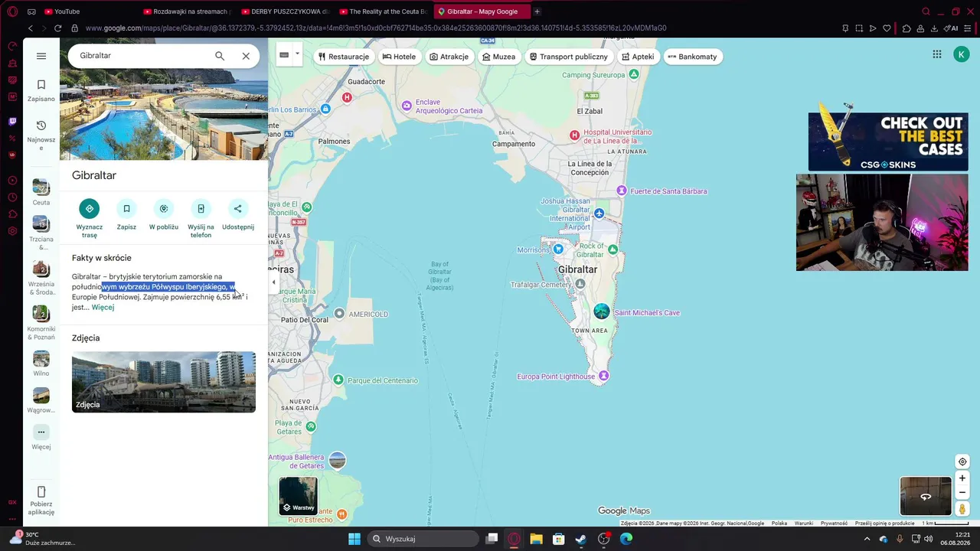Filter by Transport publiczny
The height and width of the screenshot is (551, 980).
coord(568,57)
